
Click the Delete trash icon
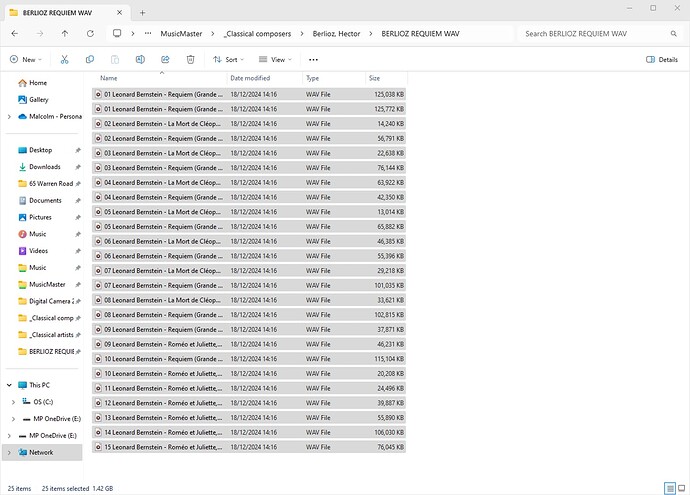coord(190,59)
